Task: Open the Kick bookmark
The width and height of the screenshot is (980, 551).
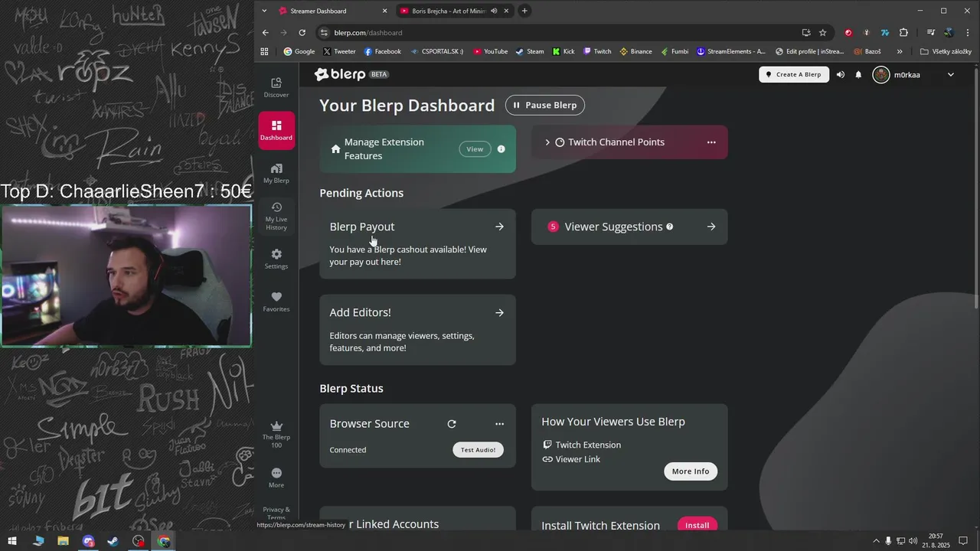Action: click(x=563, y=51)
